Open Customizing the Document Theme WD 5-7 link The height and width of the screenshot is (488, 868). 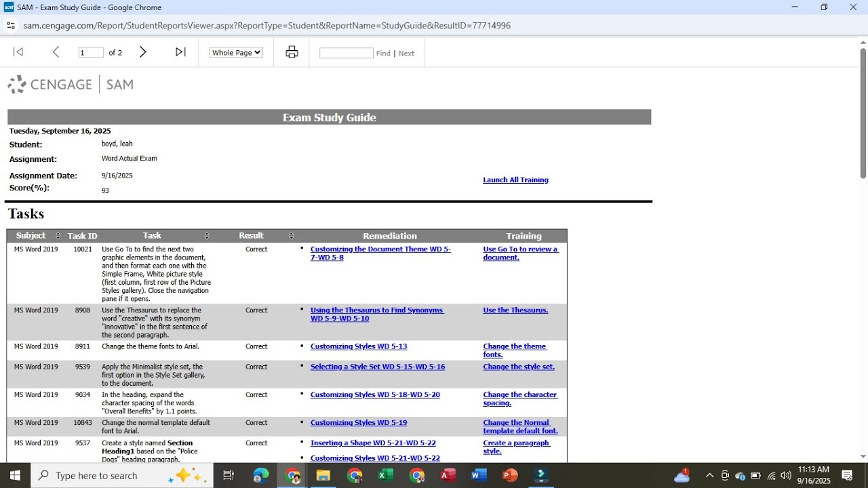tap(380, 253)
